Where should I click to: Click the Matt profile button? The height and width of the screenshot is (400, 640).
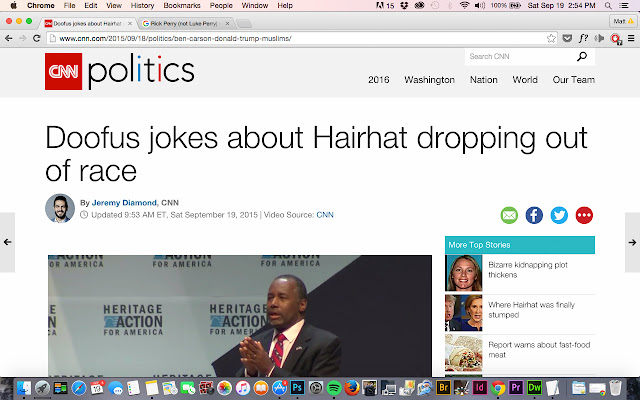pos(623,21)
